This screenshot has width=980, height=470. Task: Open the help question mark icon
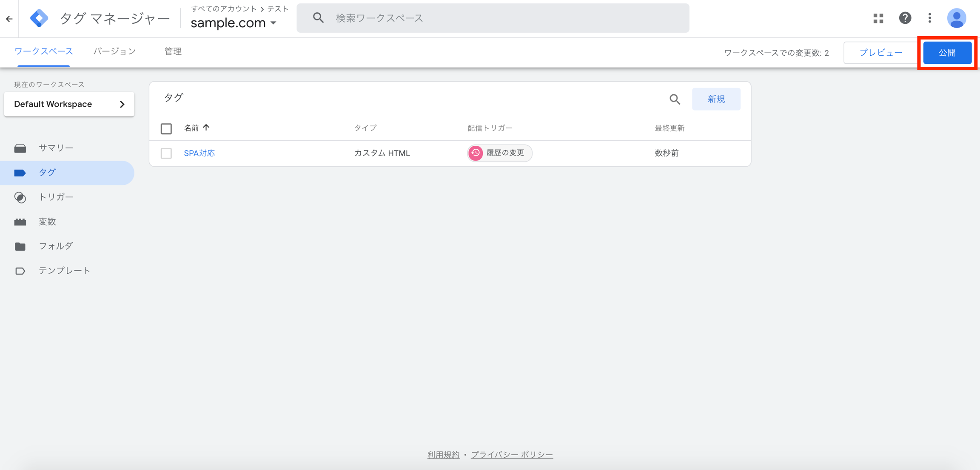(x=905, y=18)
